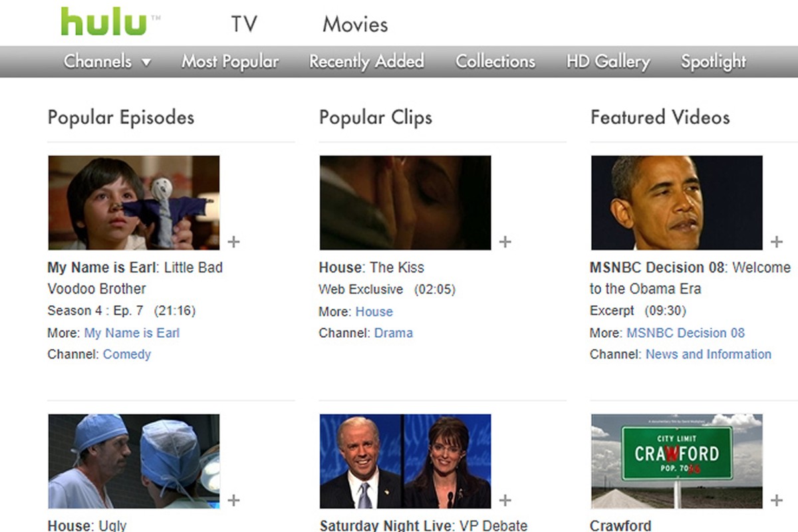Image resolution: width=798 pixels, height=532 pixels.
Task: Add MSNBC Decision 08 video to queue
Action: click(x=777, y=242)
